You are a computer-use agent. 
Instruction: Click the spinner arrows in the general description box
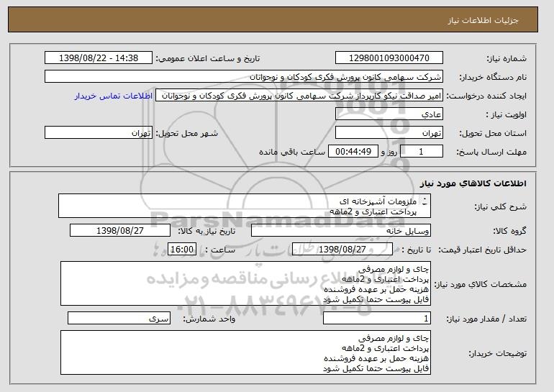pos(424,201)
